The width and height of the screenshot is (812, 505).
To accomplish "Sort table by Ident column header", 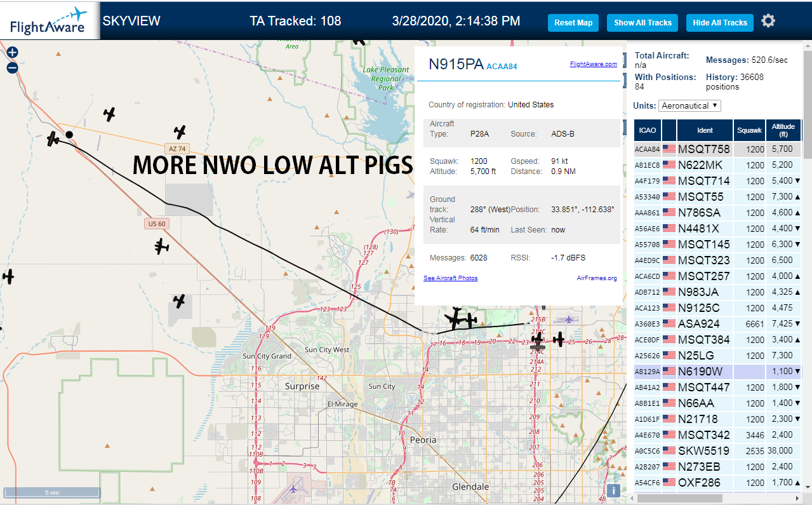I will [x=705, y=130].
